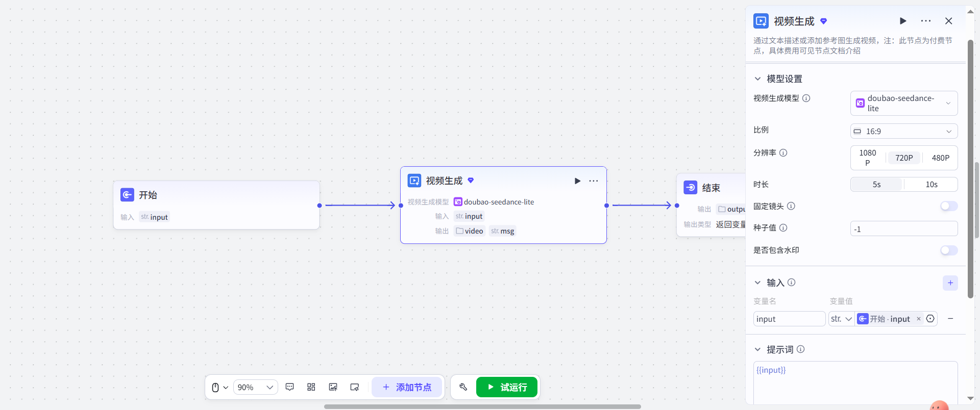
Task: Delete the input variable row with minus
Action: click(950, 319)
